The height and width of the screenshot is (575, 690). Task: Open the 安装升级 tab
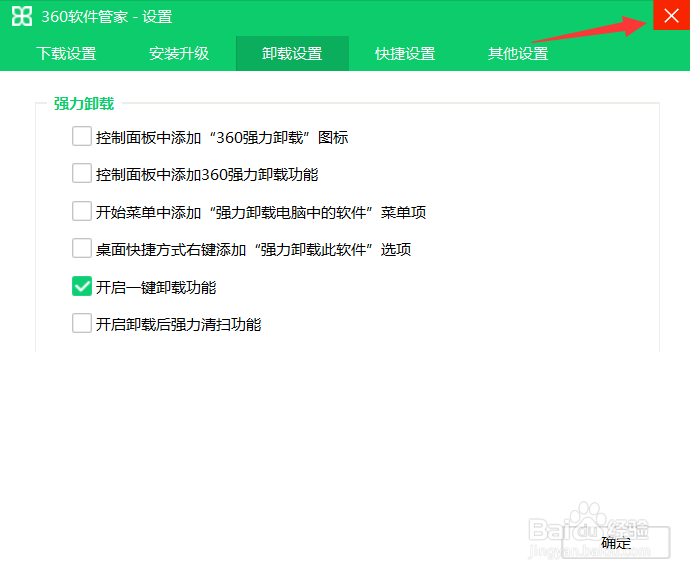[179, 54]
